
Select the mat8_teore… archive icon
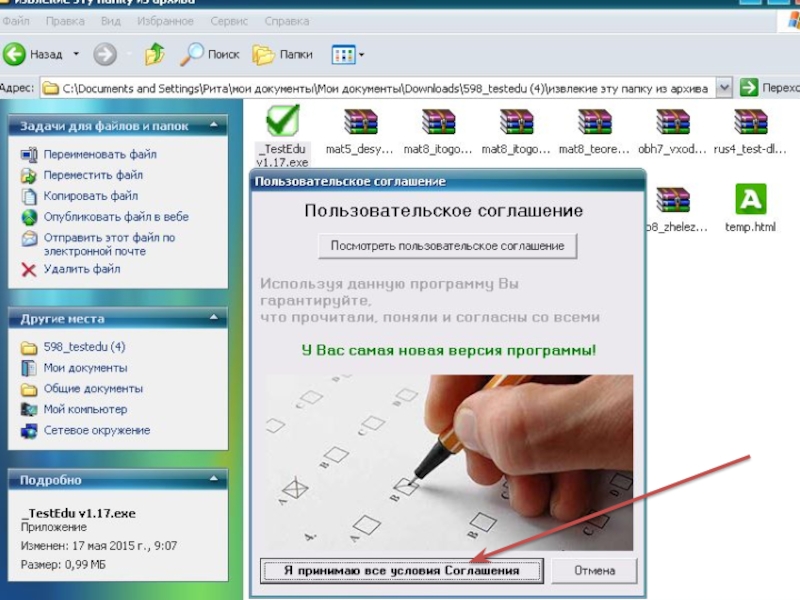click(594, 122)
